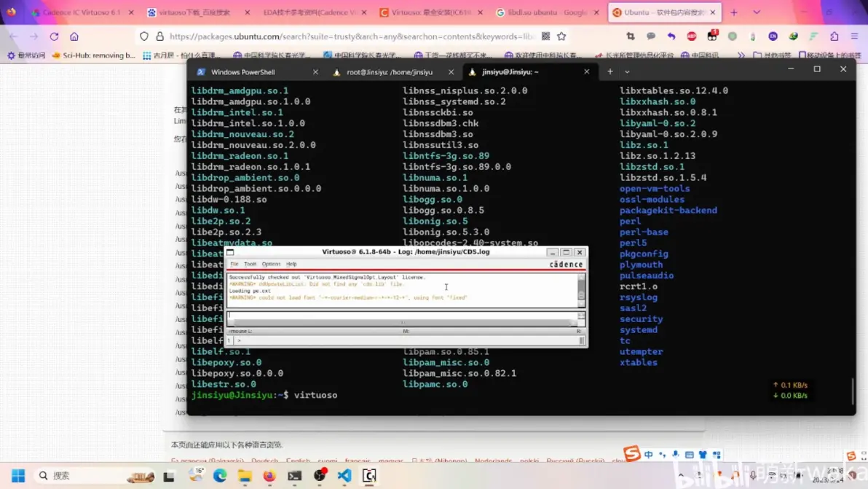Open File Explorer from the taskbar
The height and width of the screenshot is (489, 868).
point(245,476)
